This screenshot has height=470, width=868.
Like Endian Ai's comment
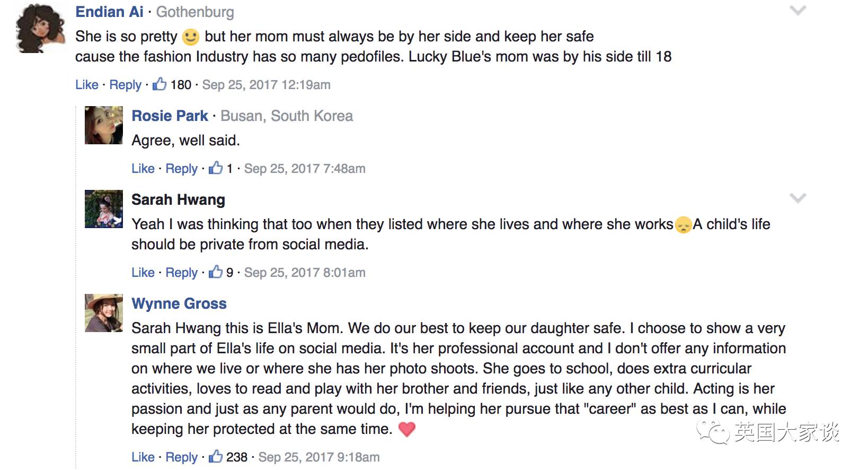pos(87,85)
